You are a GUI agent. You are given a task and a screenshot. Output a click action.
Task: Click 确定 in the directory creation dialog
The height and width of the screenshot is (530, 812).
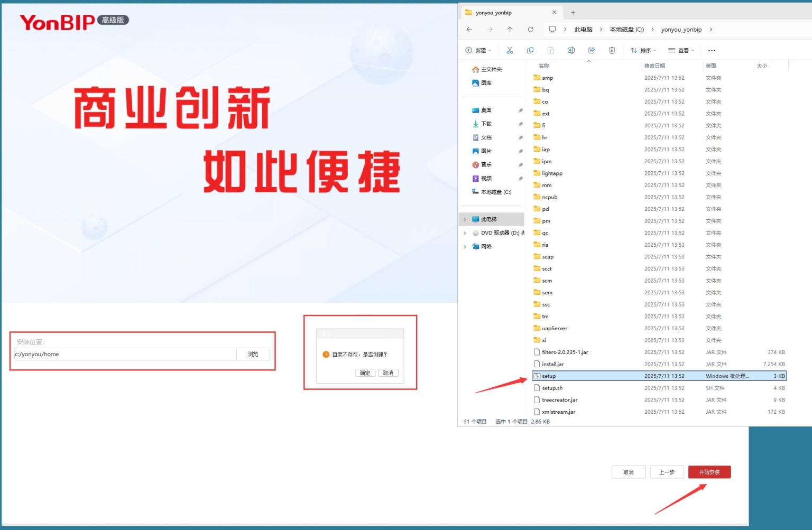tap(365, 373)
